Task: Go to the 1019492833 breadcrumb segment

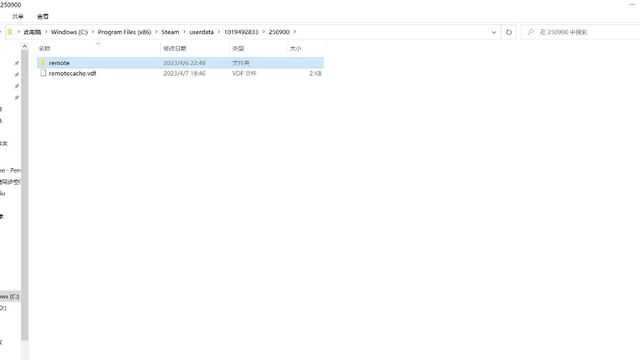Action: pos(241,32)
